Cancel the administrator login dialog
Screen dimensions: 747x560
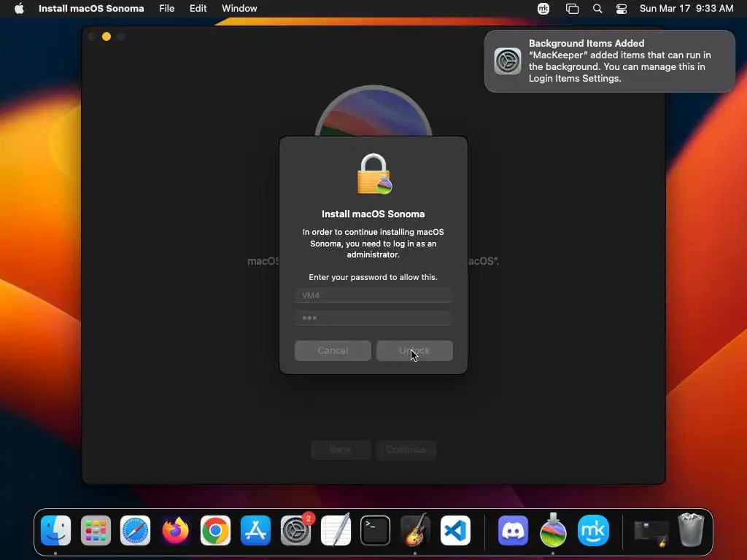point(333,351)
